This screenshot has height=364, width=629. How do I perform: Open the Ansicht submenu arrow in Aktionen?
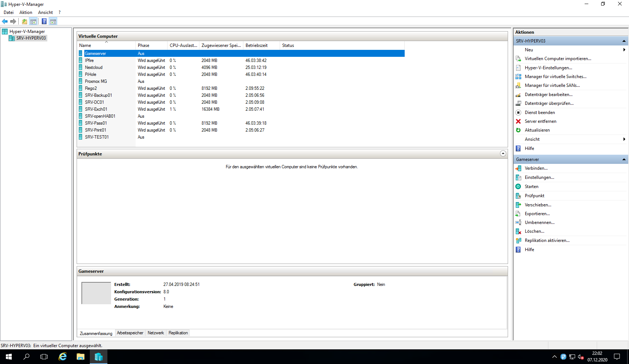pyautogui.click(x=624, y=139)
